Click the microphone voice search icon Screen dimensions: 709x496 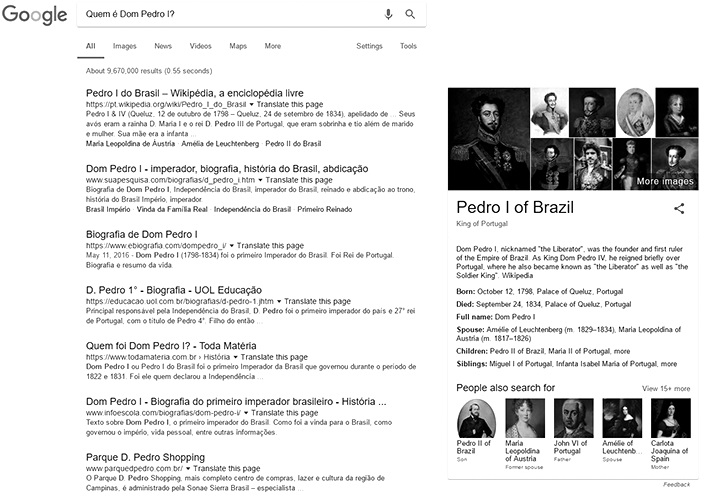tap(388, 14)
